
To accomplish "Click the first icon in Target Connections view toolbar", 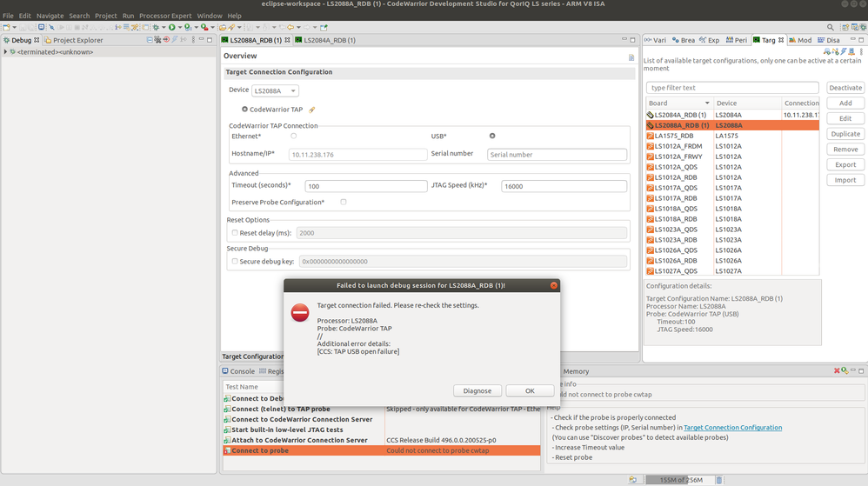I will [827, 51].
